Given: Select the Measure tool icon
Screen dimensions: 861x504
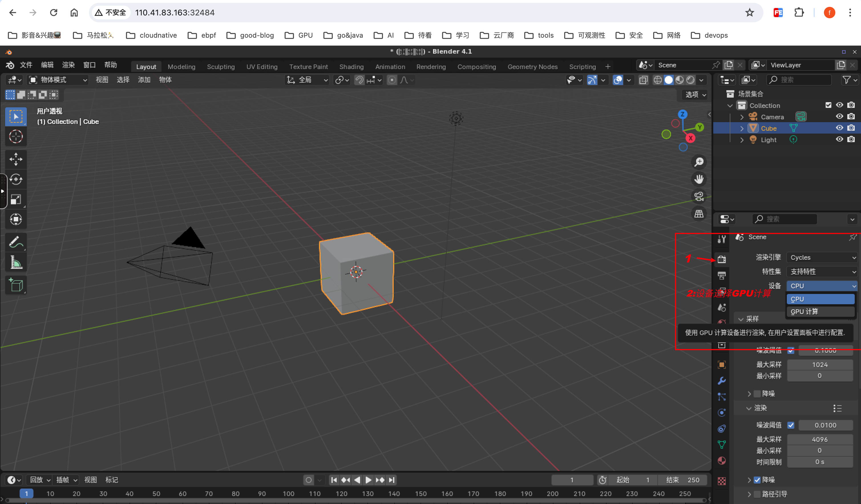Looking at the screenshot, I should pos(16,263).
